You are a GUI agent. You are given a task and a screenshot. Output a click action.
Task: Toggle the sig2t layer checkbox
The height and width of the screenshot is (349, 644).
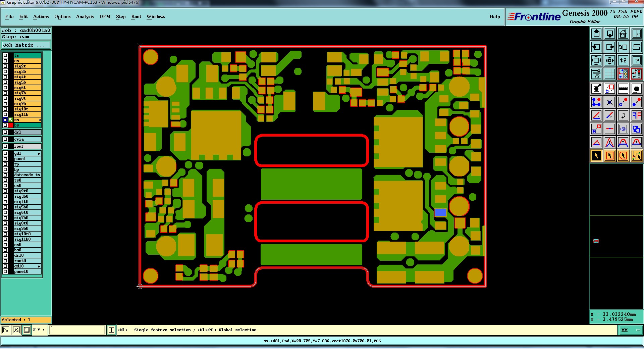(5, 66)
